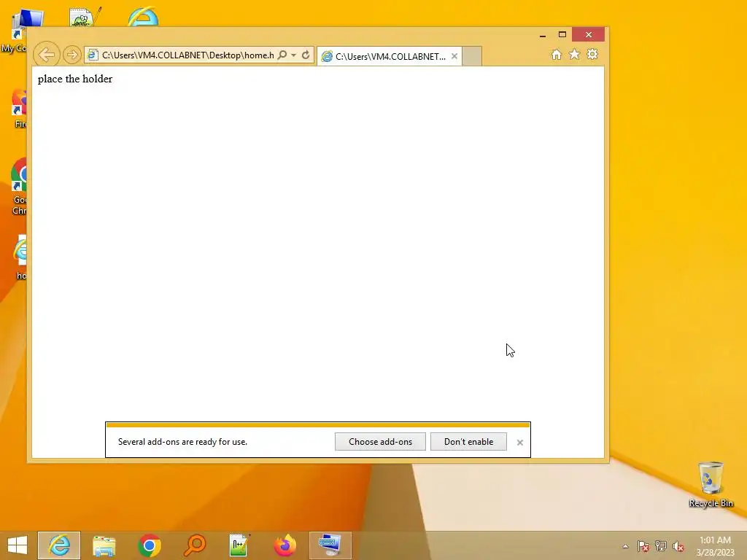Select the Notepad++ desktop icon behind the window
The width and height of the screenshot is (747, 560).
click(85, 17)
